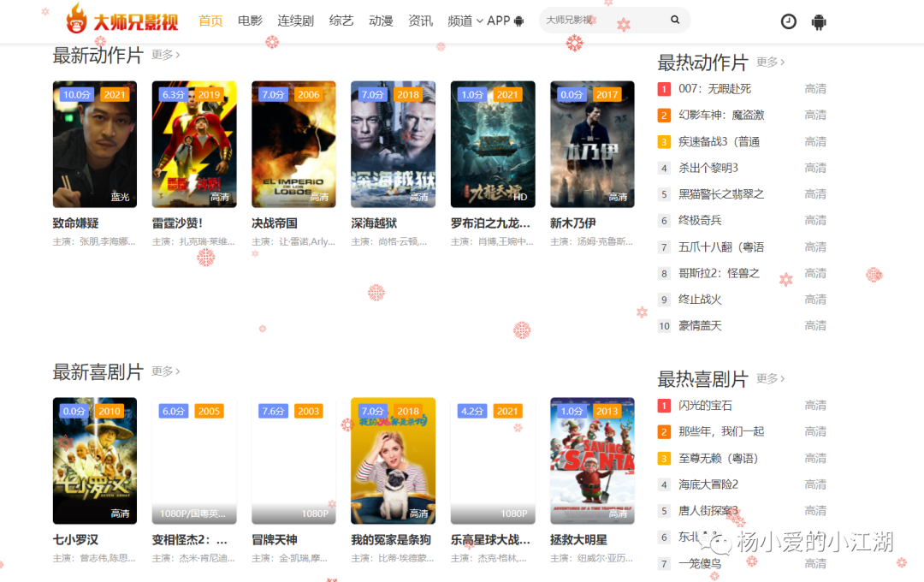The height and width of the screenshot is (582, 924).
Task: Click the APP download link in the navigation
Action: (x=505, y=21)
